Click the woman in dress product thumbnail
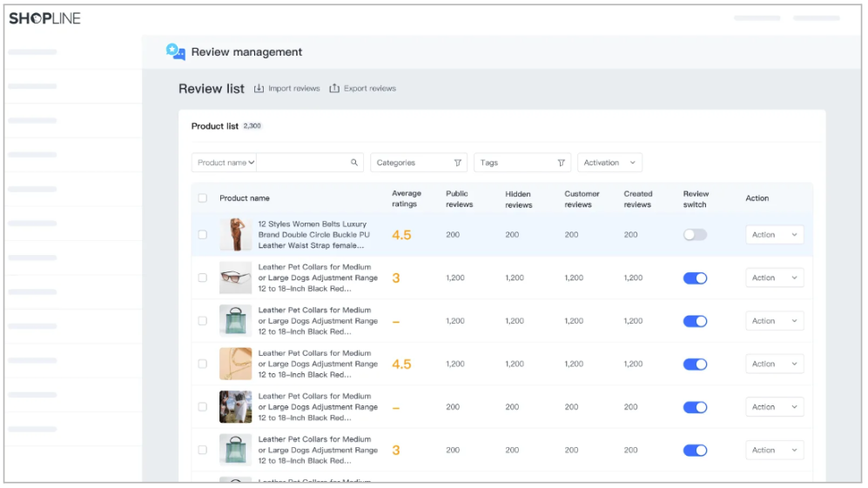 [x=235, y=235]
